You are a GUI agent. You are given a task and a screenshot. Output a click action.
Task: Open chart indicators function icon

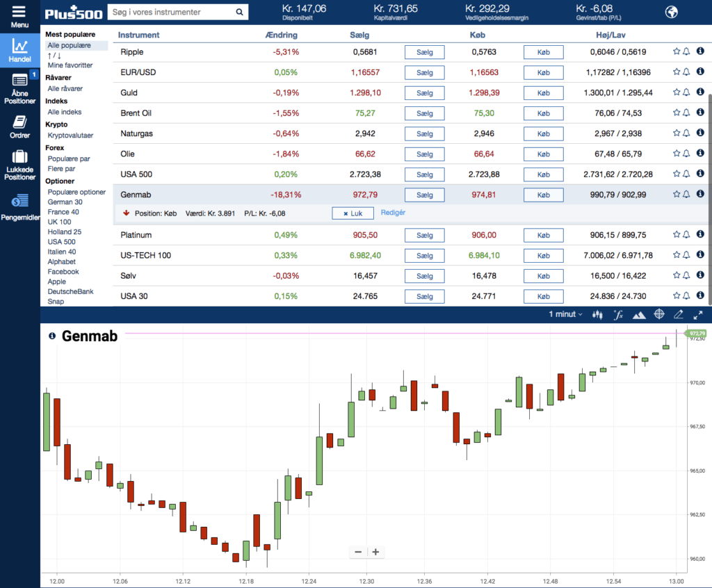click(x=618, y=315)
